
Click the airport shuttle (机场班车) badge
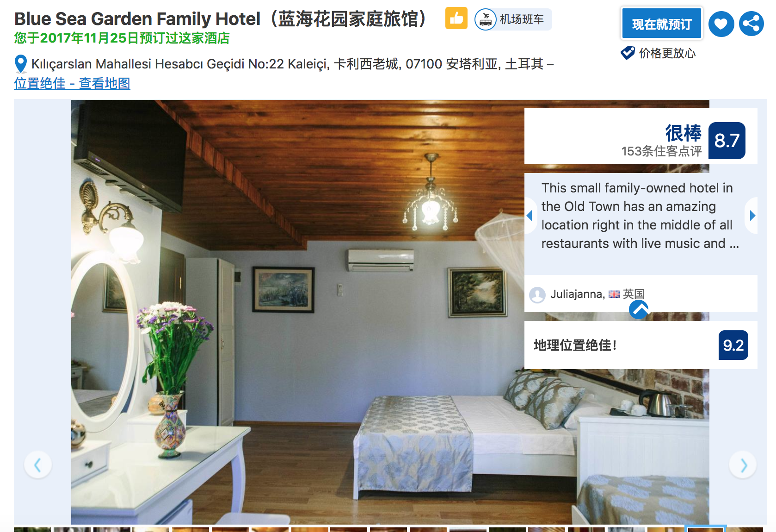513,19
